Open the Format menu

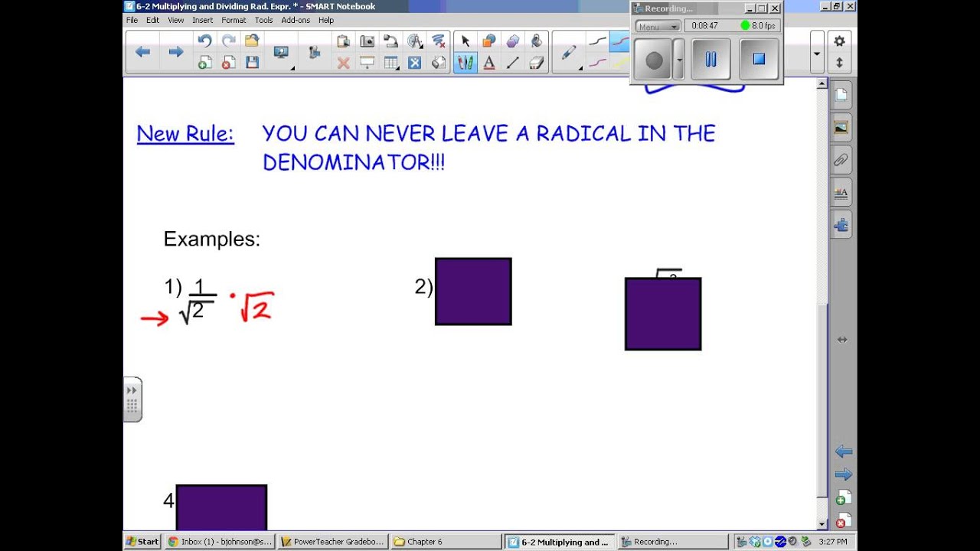tap(234, 20)
